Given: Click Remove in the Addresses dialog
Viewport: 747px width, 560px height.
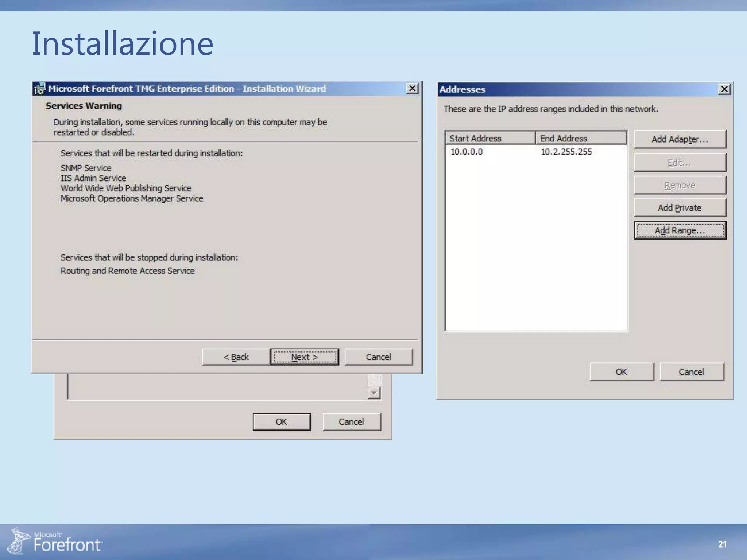Looking at the screenshot, I should click(680, 185).
